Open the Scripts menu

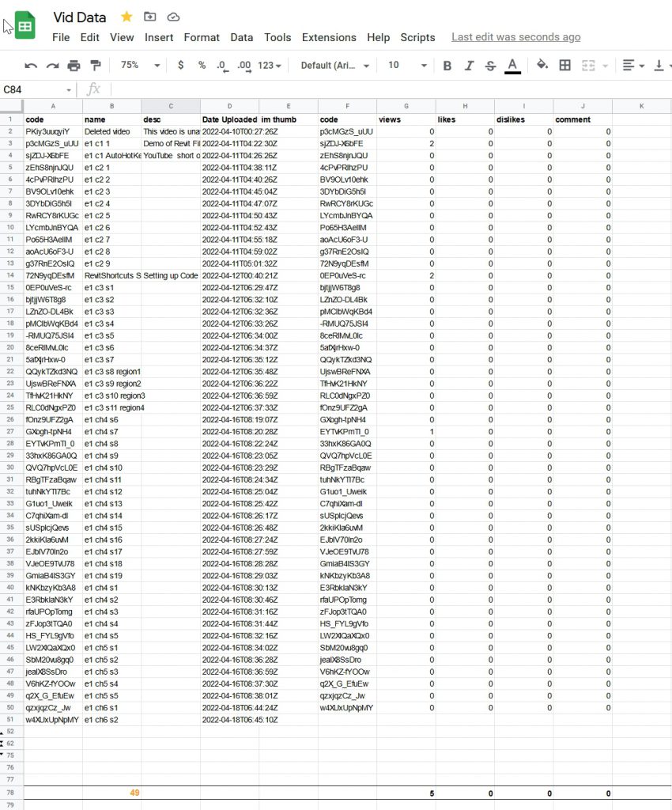[x=417, y=37]
